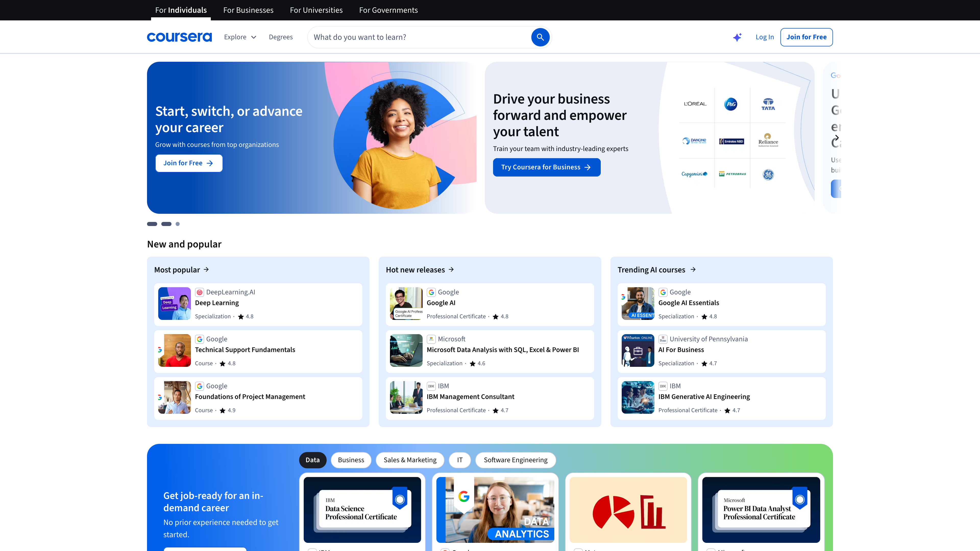Select the IT category pill
The image size is (980, 551).
click(x=460, y=460)
